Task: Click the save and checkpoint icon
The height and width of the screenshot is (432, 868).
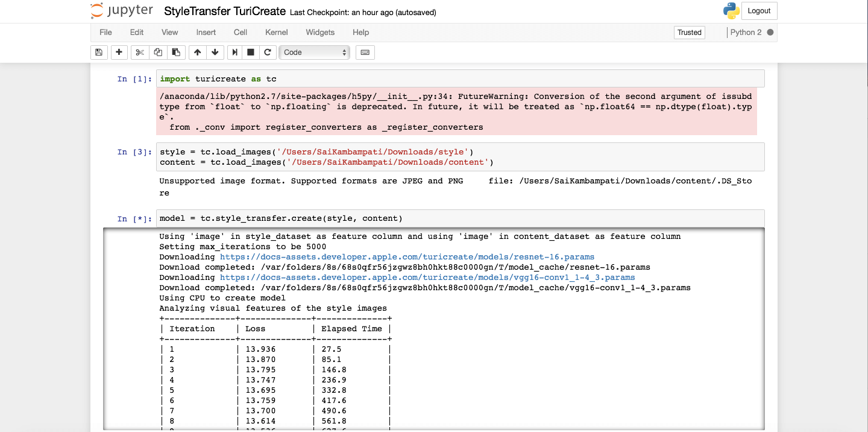Action: (x=99, y=52)
